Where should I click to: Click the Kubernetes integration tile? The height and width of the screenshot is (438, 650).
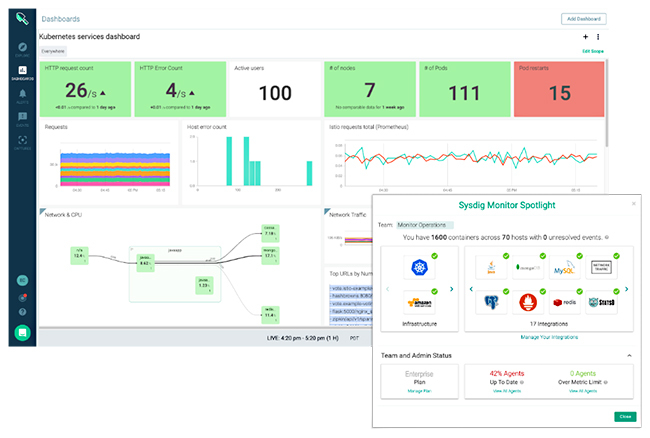click(418, 266)
